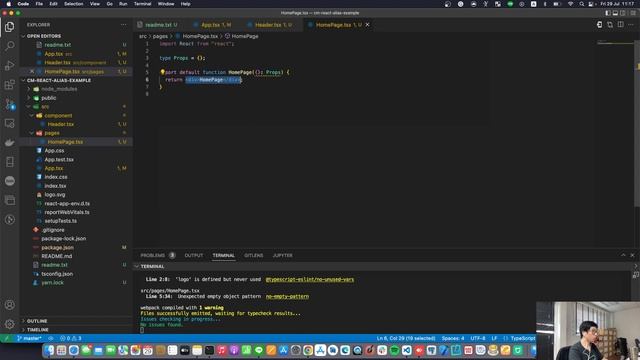Screen dimensions: 640x360
Task: Click the Explorer more actions ellipsis
Action: 124,25
